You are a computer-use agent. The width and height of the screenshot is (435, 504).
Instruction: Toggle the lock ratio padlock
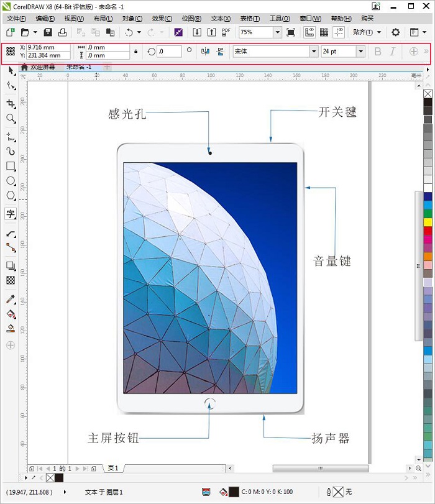[x=137, y=52]
